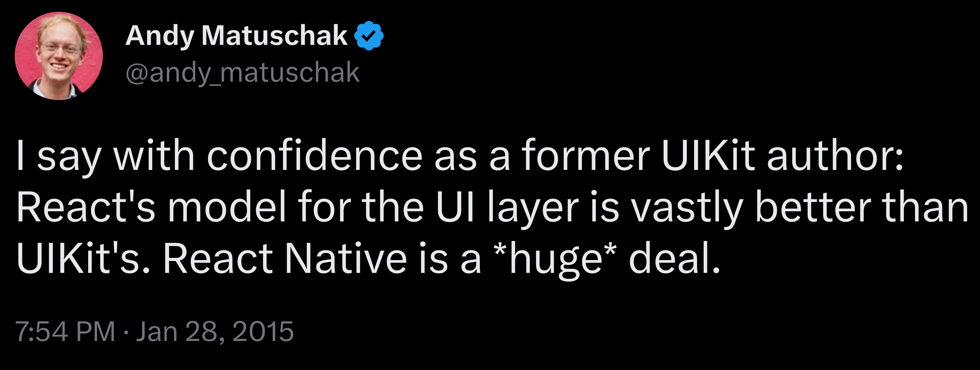Click the word "React's" in the tweet
Screen dimensions: 980x370
pos(86,208)
